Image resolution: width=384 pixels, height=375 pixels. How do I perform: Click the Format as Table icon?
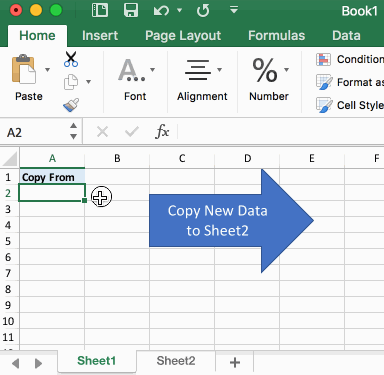click(x=324, y=82)
